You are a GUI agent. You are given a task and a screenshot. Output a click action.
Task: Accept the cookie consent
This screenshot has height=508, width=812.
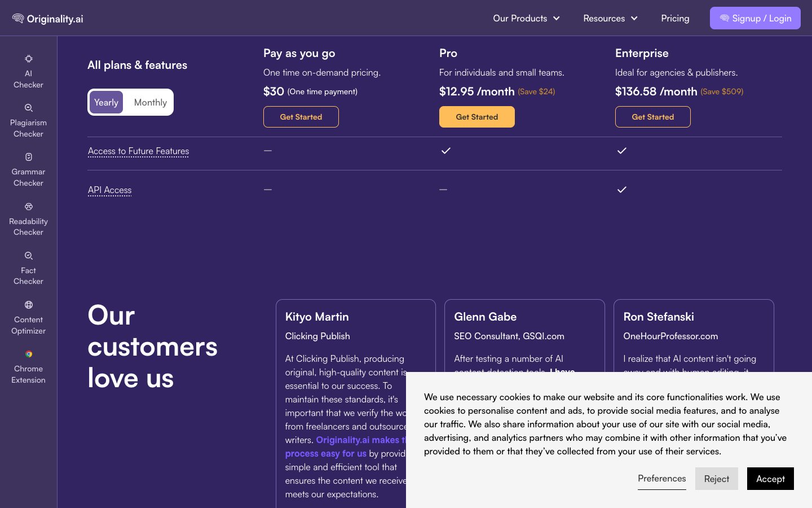coord(770,479)
